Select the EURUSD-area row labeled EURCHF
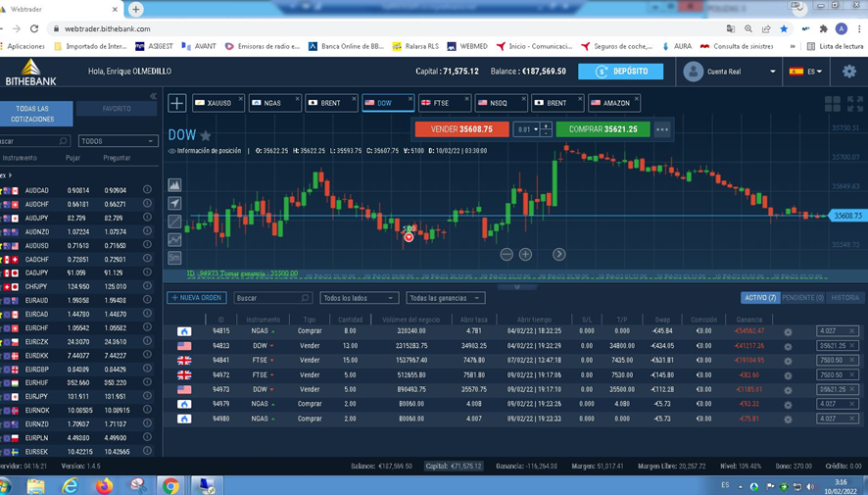The image size is (868, 495). (x=79, y=327)
